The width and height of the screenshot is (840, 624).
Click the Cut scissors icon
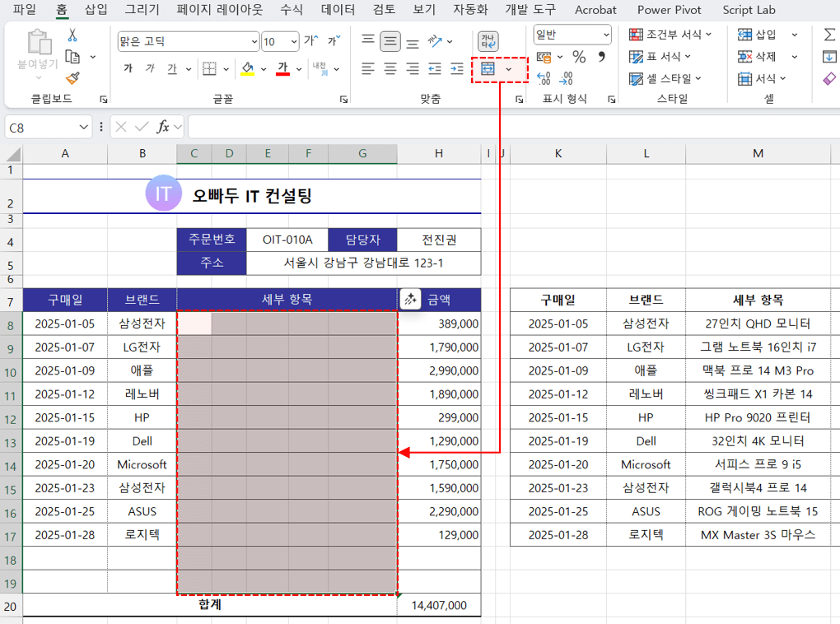coord(72,35)
